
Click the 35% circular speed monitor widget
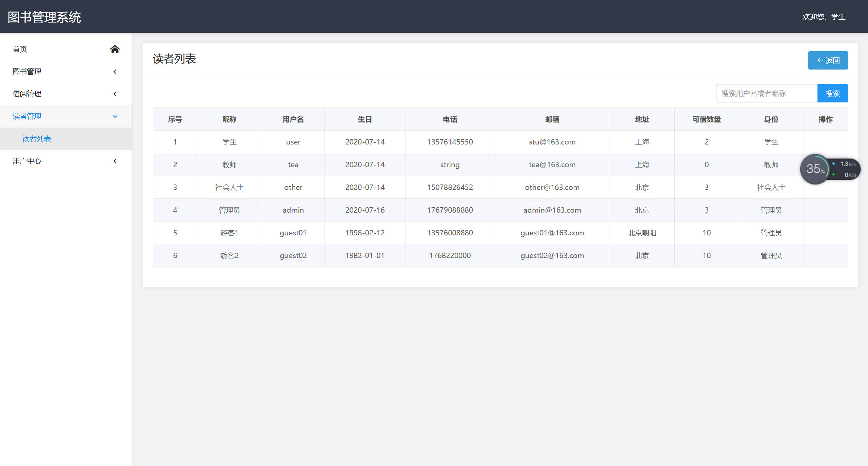[815, 169]
